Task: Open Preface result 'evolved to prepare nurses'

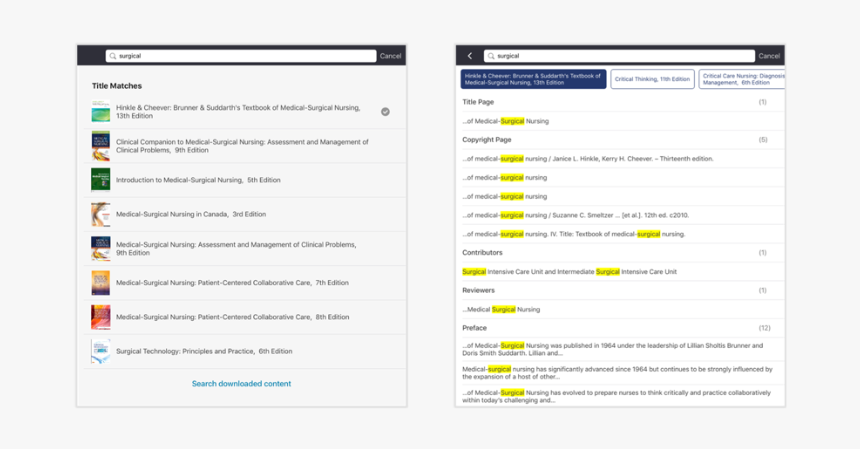Action: point(616,396)
